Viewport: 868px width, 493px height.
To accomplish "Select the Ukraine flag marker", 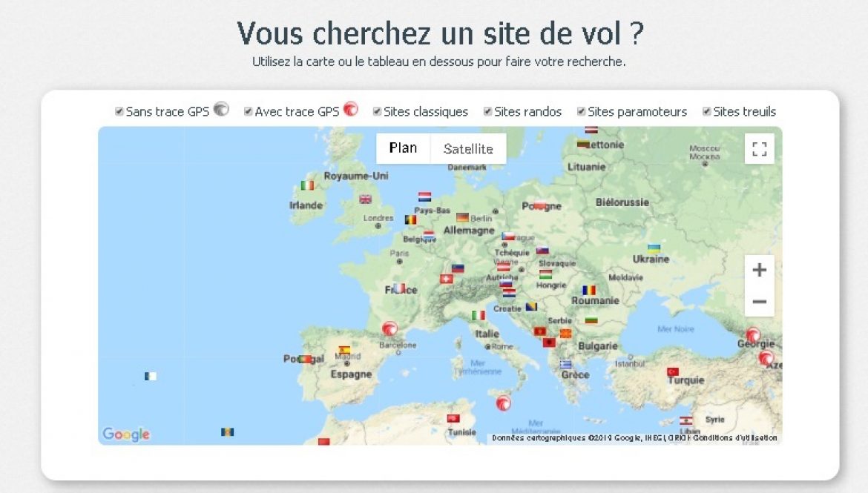I will (654, 248).
